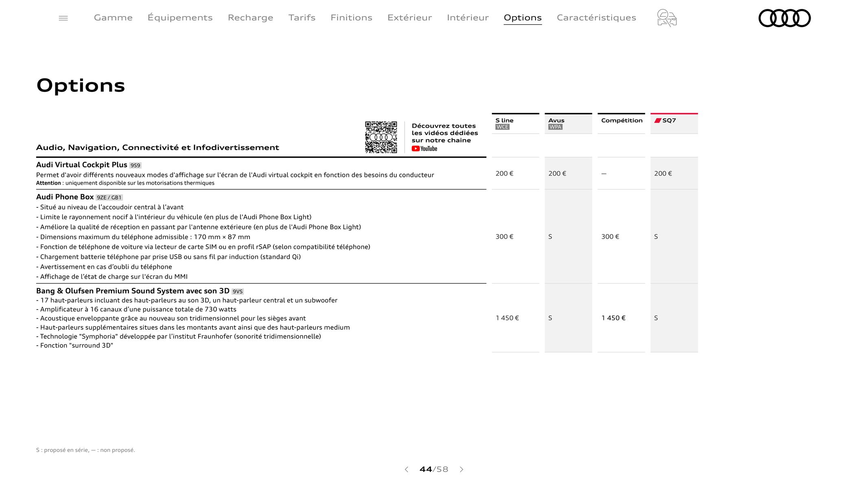This screenshot has width=868, height=488.
Task: Click SQ7 price 200 € for Virtual Cockpit
Action: tap(663, 174)
